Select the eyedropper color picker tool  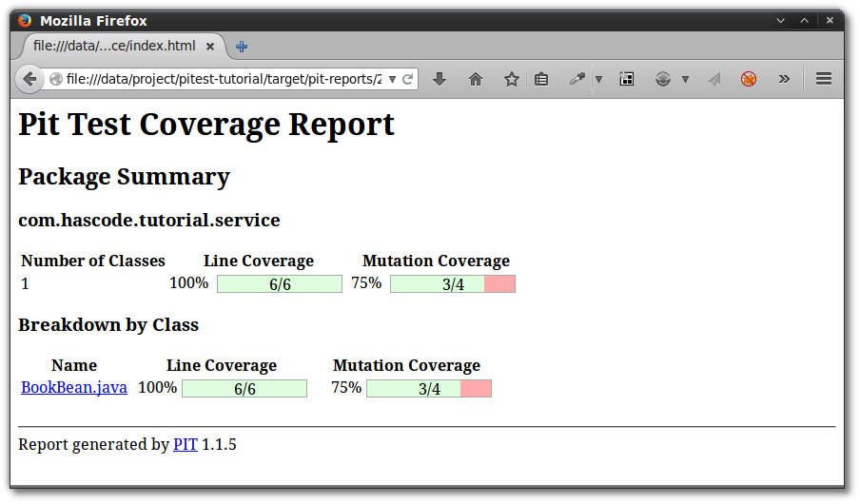click(577, 79)
